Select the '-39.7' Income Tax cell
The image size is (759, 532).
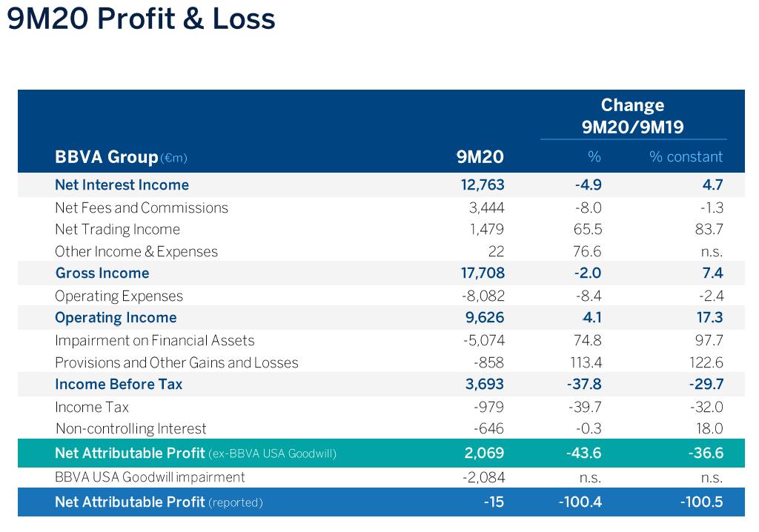[x=586, y=407]
